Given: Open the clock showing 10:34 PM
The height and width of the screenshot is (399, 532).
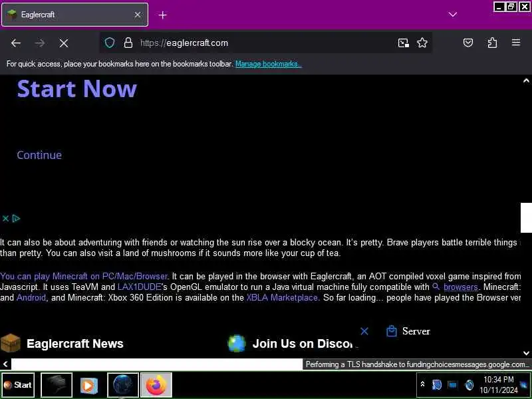Looking at the screenshot, I should pos(498,385).
